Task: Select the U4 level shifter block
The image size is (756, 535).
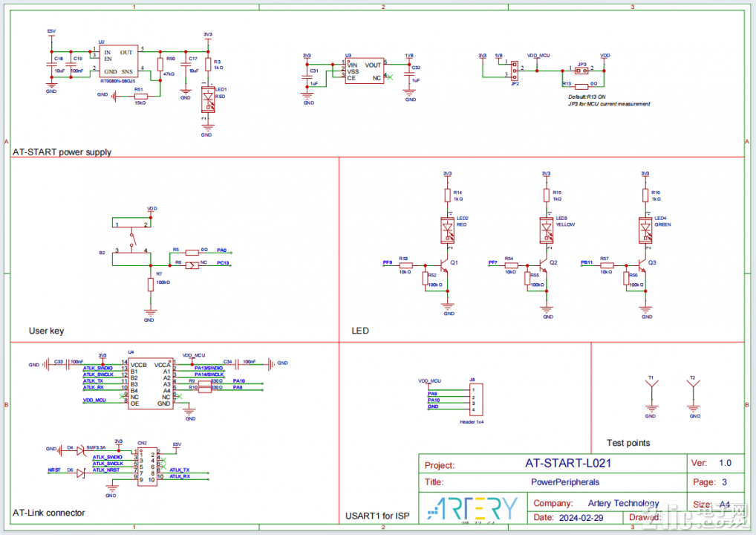Action: (151, 384)
